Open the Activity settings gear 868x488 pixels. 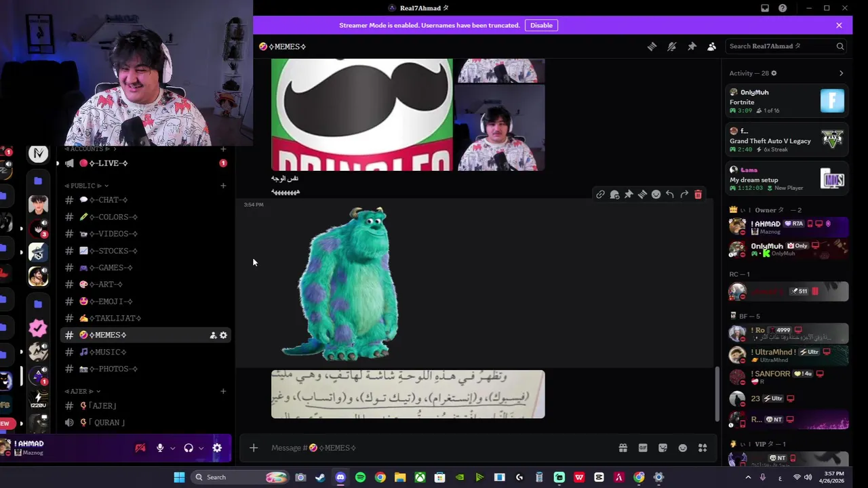pyautogui.click(x=774, y=73)
